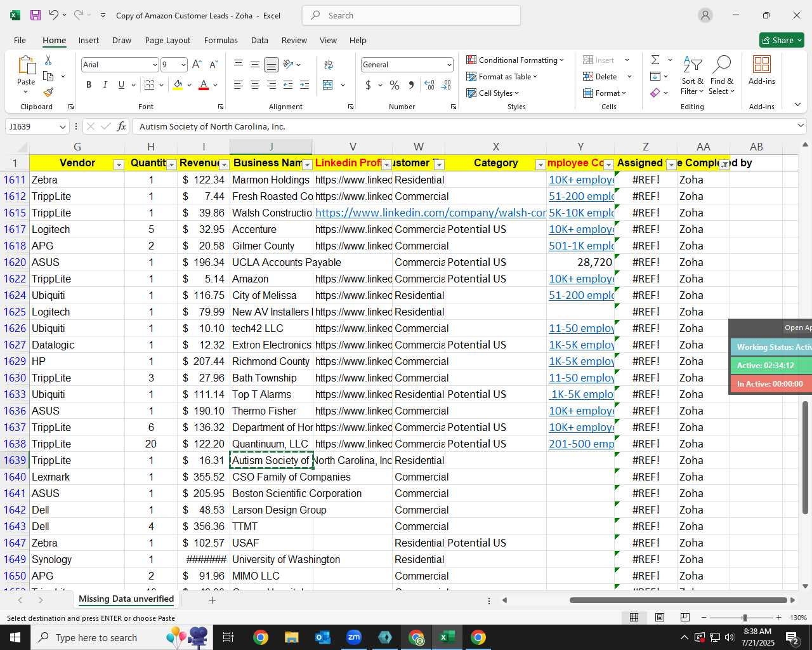The width and height of the screenshot is (812, 650).
Task: Click Sort & Filter button
Action: 692,76
